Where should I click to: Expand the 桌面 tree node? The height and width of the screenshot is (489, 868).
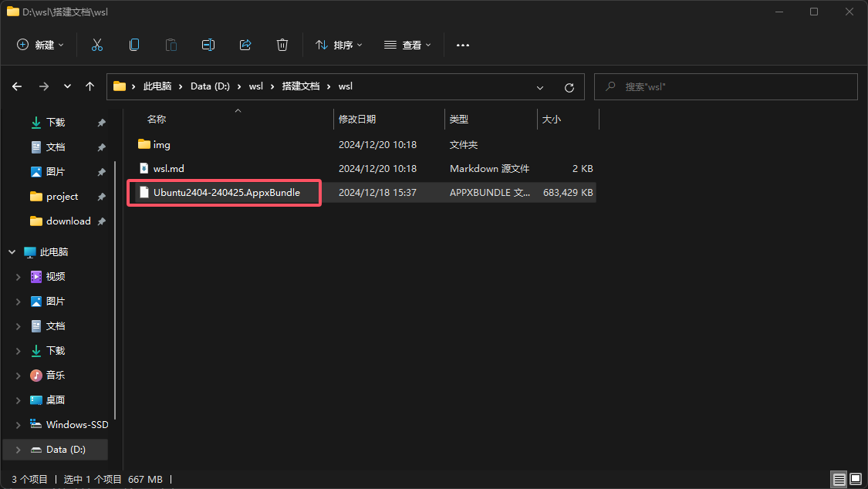[x=18, y=400]
